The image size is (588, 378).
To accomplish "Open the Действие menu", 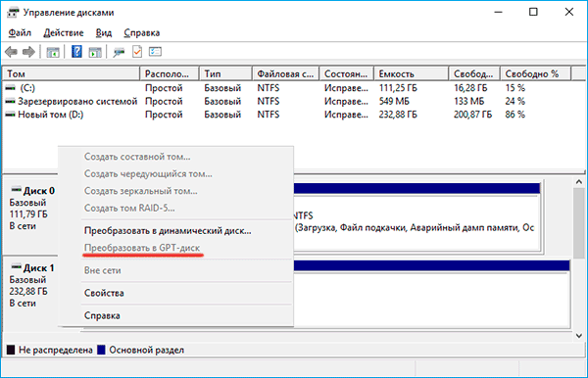I will [x=64, y=33].
